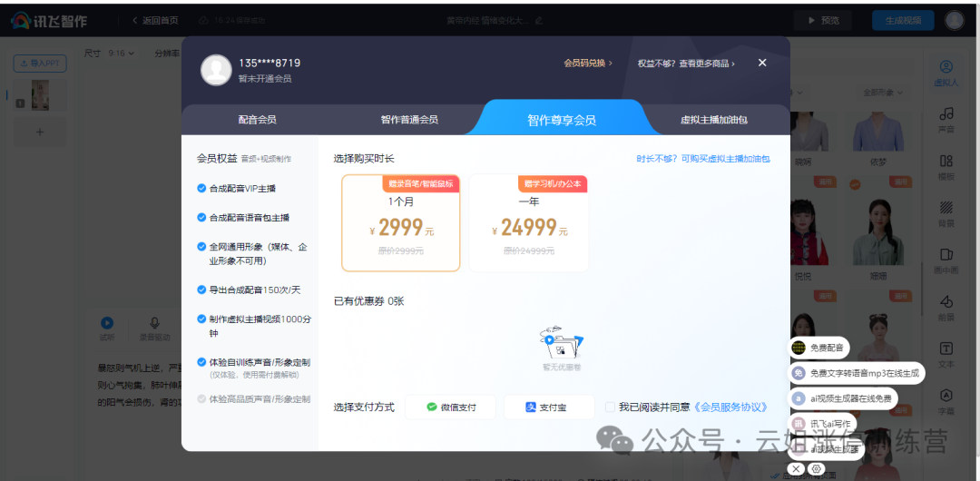Open the 声音 music-note panel

point(946,120)
